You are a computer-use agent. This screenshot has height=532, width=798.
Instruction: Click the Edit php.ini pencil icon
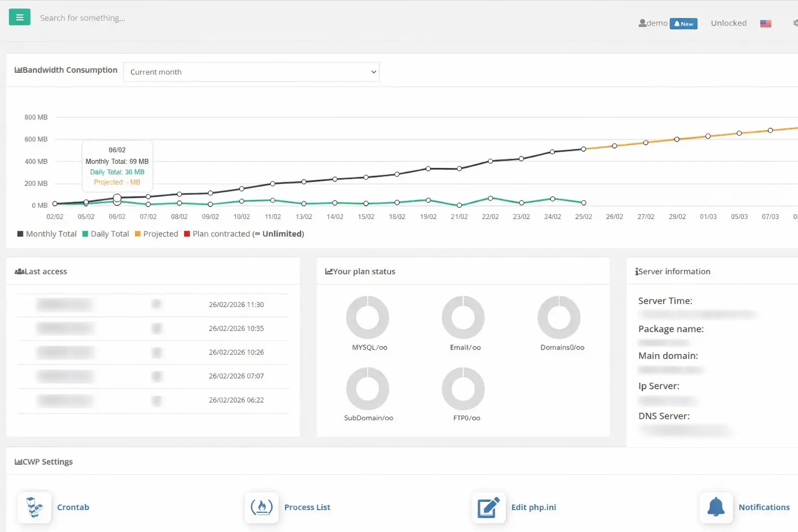point(489,507)
